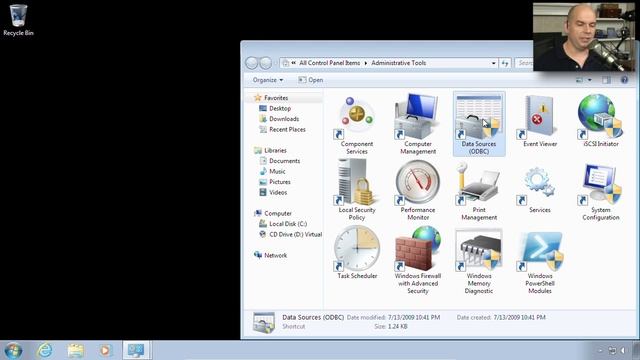Click the Back navigation button
Image resolution: width=640 pixels, height=360 pixels.
click(251, 63)
